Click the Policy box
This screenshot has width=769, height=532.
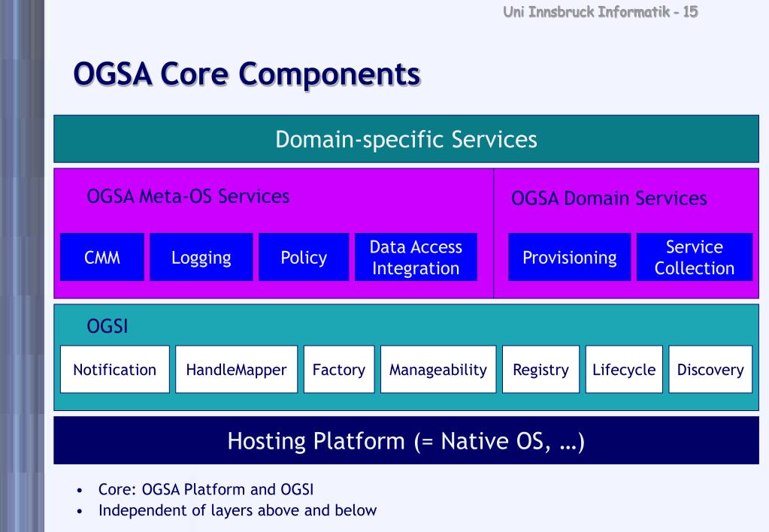pyautogui.click(x=304, y=257)
